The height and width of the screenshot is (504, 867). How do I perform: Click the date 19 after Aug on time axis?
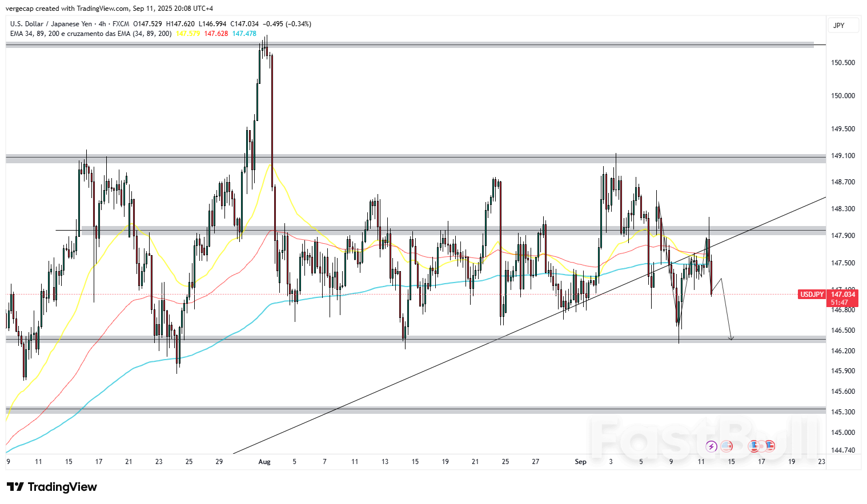(x=445, y=462)
